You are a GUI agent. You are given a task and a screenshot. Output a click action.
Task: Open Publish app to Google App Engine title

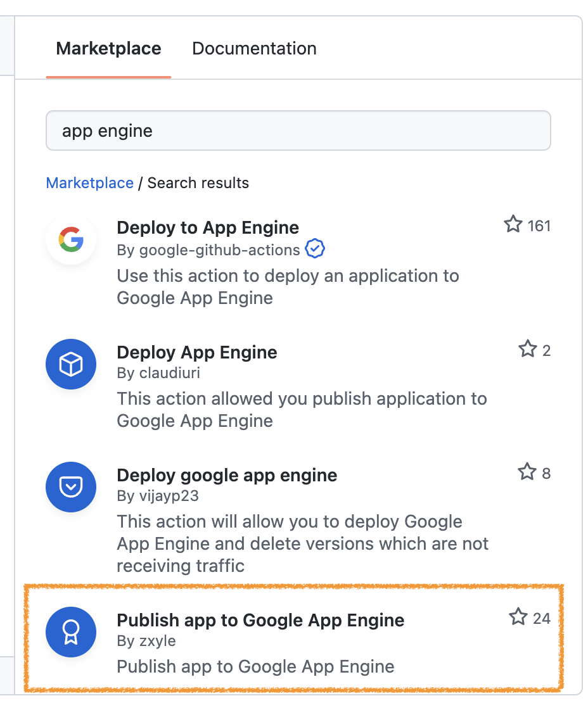click(260, 621)
